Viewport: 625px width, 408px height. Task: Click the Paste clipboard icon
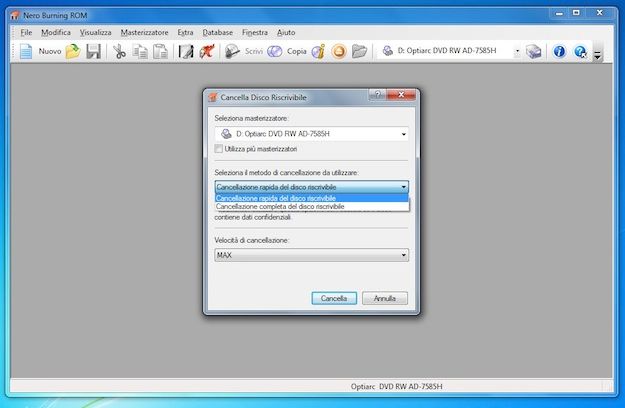click(x=160, y=51)
